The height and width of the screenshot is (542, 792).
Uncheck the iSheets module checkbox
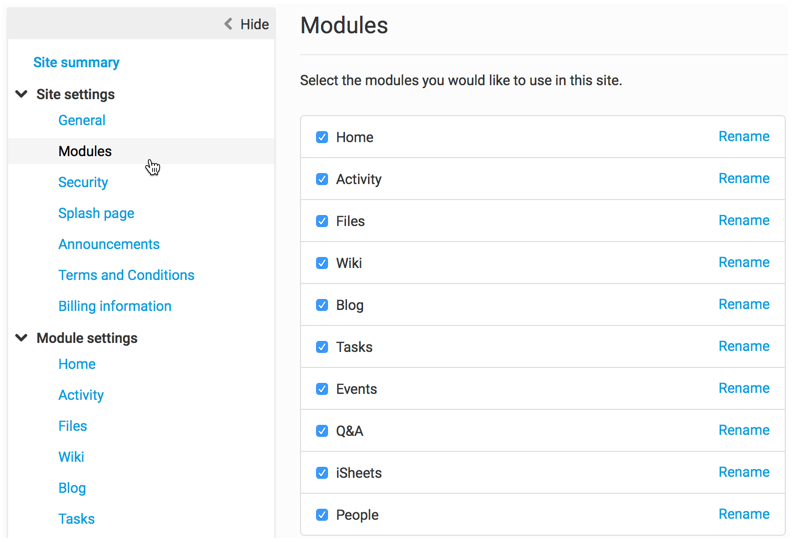(322, 473)
